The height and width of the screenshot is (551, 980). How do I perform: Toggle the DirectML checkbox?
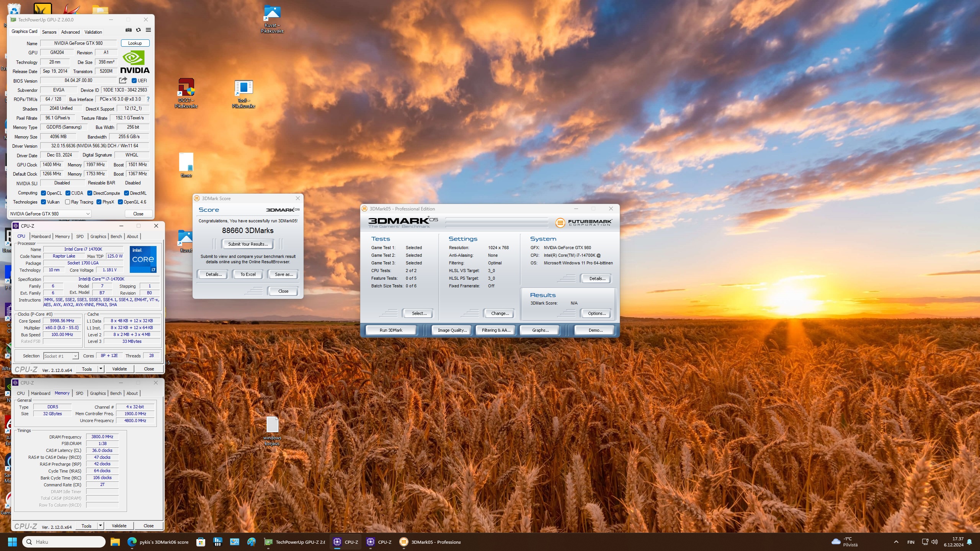coord(126,193)
